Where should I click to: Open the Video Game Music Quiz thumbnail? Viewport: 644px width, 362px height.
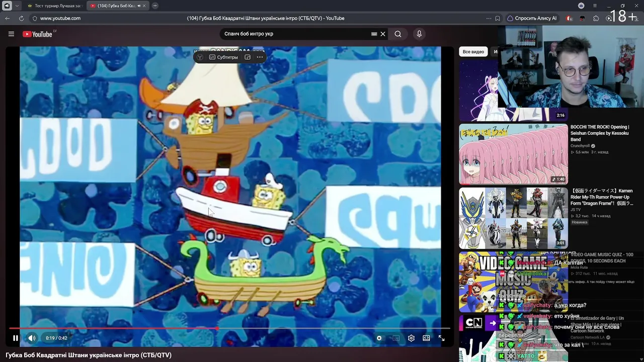tap(513, 282)
